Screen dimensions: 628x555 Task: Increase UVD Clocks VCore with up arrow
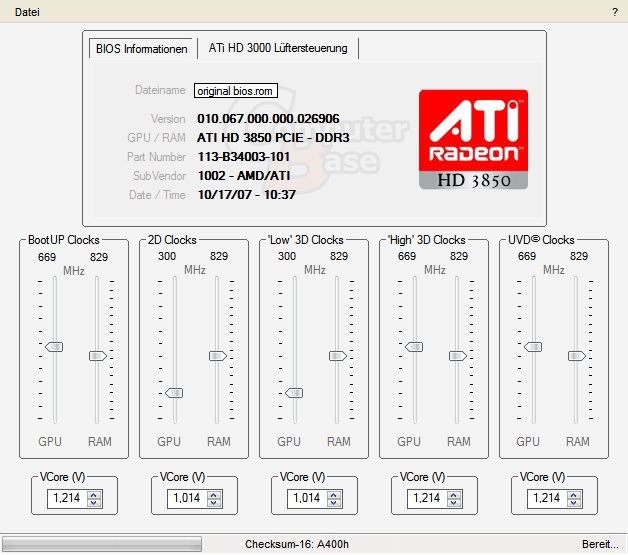tap(574, 495)
